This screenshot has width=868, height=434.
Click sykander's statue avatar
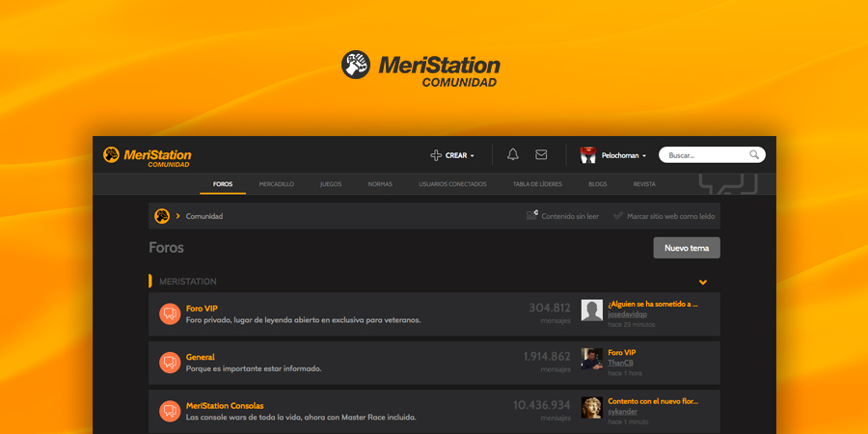click(592, 407)
